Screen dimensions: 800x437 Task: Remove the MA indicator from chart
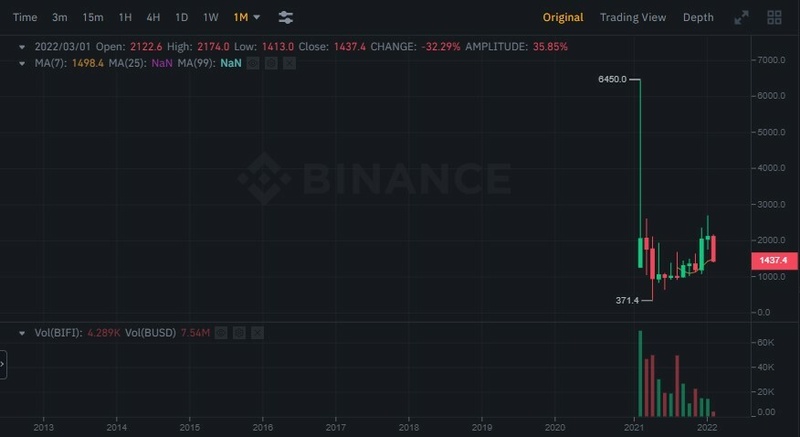pos(289,63)
